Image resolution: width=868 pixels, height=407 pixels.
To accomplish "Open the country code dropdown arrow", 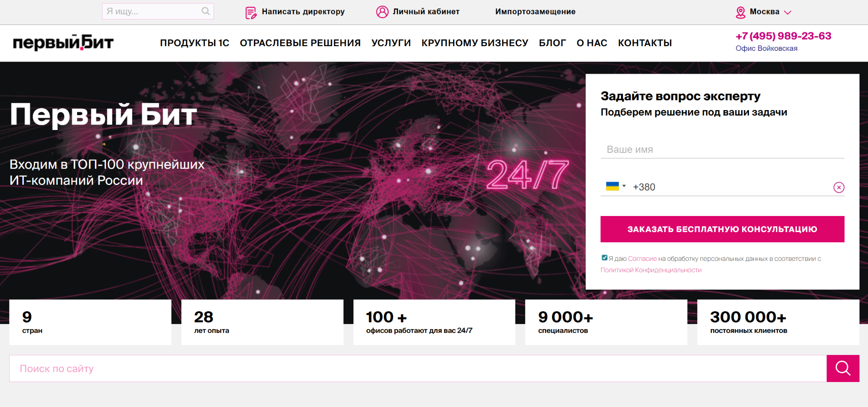I will point(624,186).
